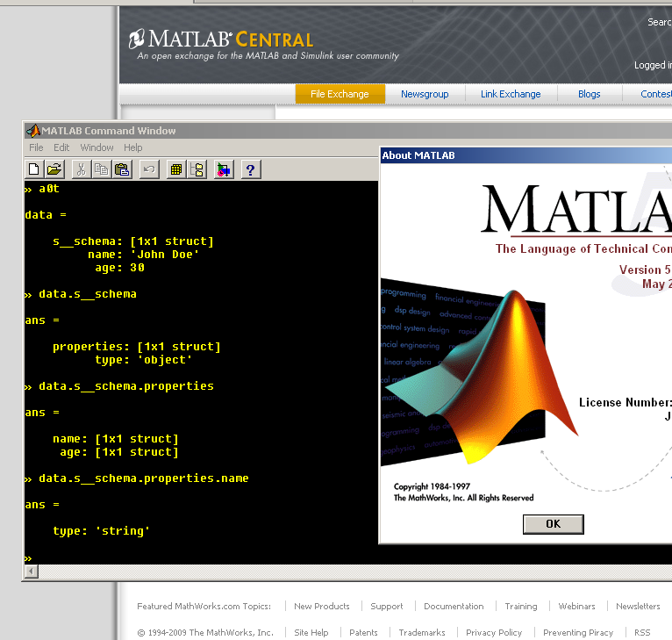672x640 pixels.
Task: Click the Paste clipboard icon
Action: pyautogui.click(x=122, y=169)
